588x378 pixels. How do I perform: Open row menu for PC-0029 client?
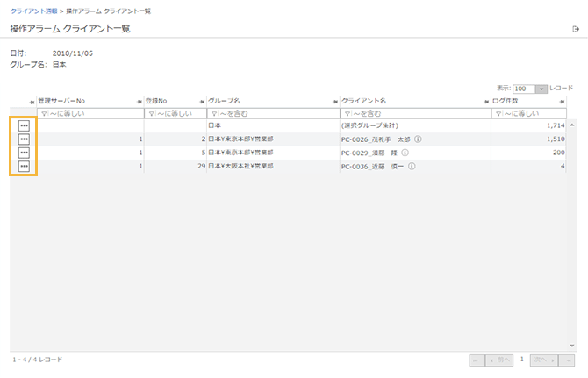tap(24, 152)
